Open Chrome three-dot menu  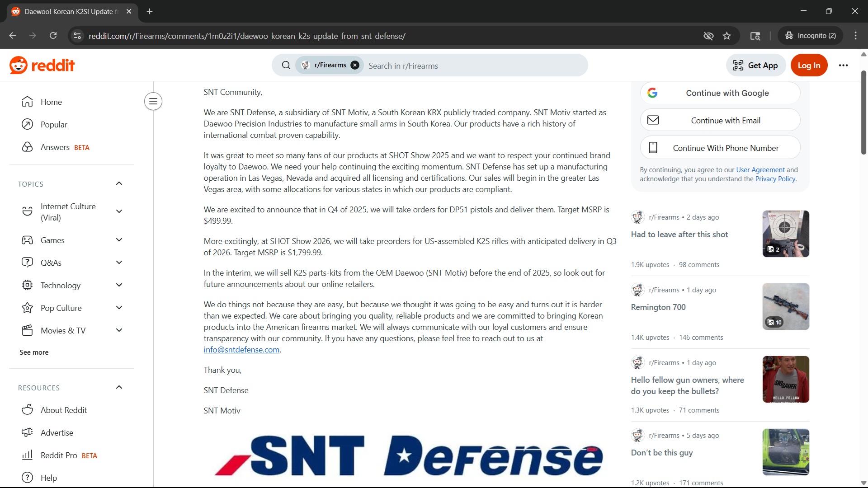tap(856, 36)
